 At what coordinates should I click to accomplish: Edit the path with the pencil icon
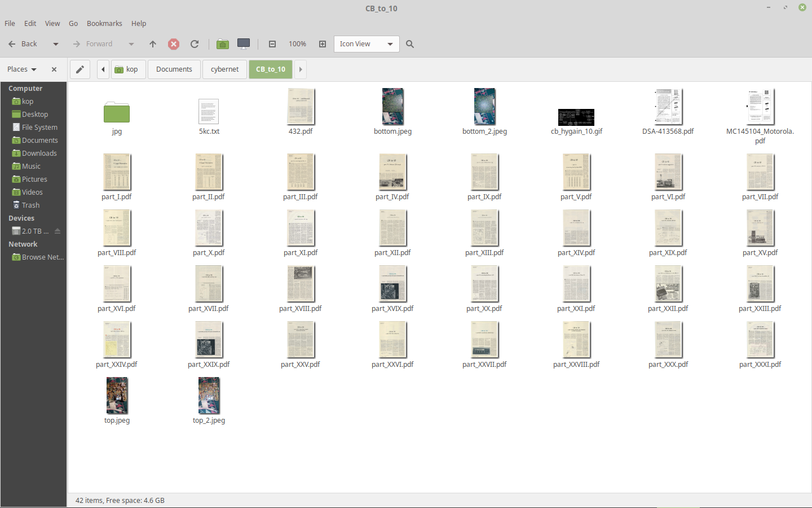point(80,69)
